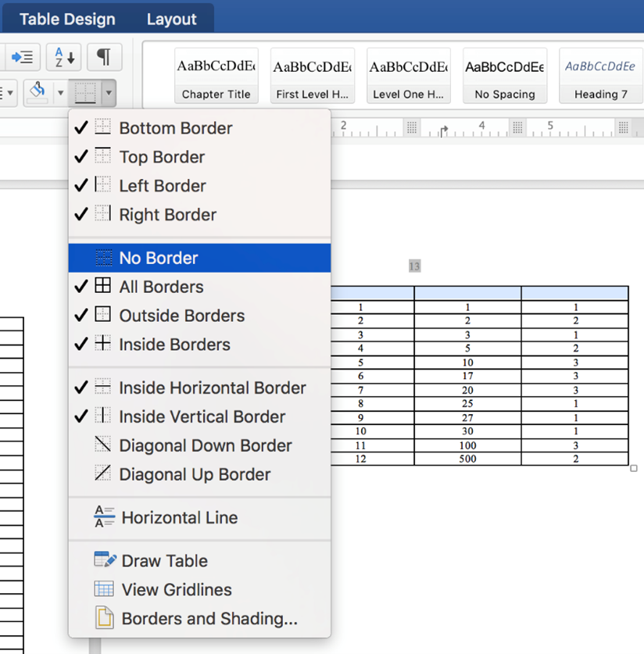Switch to the Layout tab
This screenshot has width=644, height=654.
pyautogui.click(x=171, y=20)
